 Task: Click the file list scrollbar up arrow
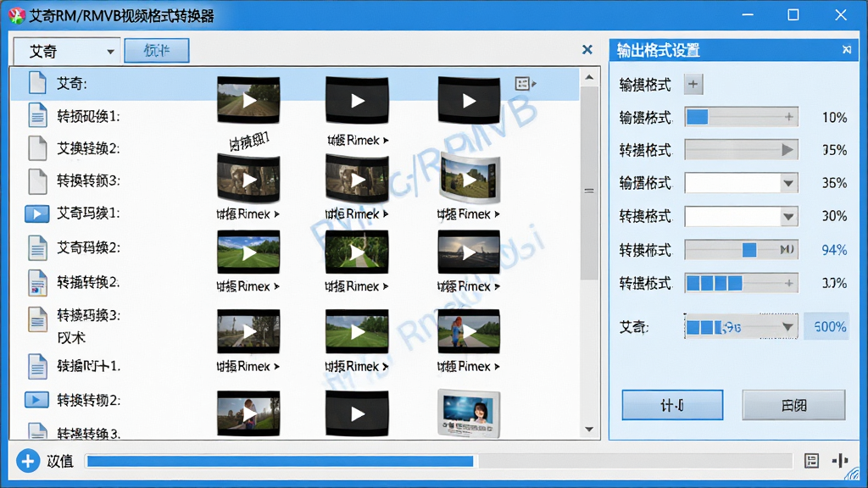pos(590,77)
